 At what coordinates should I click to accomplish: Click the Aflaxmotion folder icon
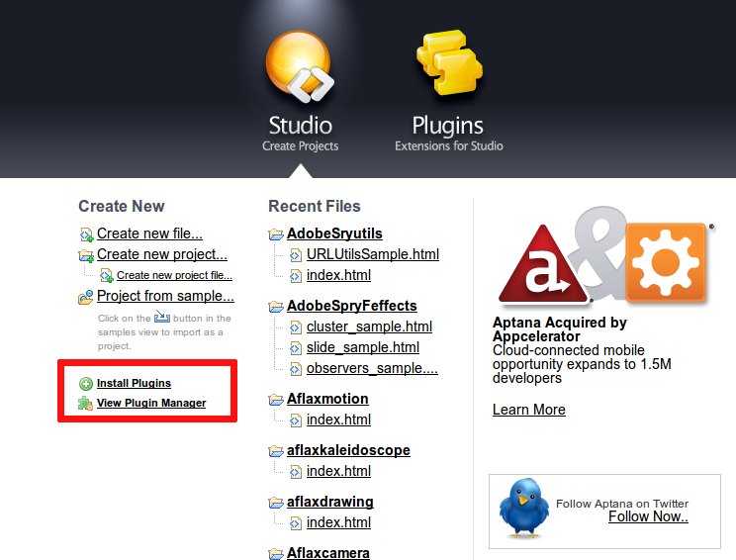[x=276, y=400]
